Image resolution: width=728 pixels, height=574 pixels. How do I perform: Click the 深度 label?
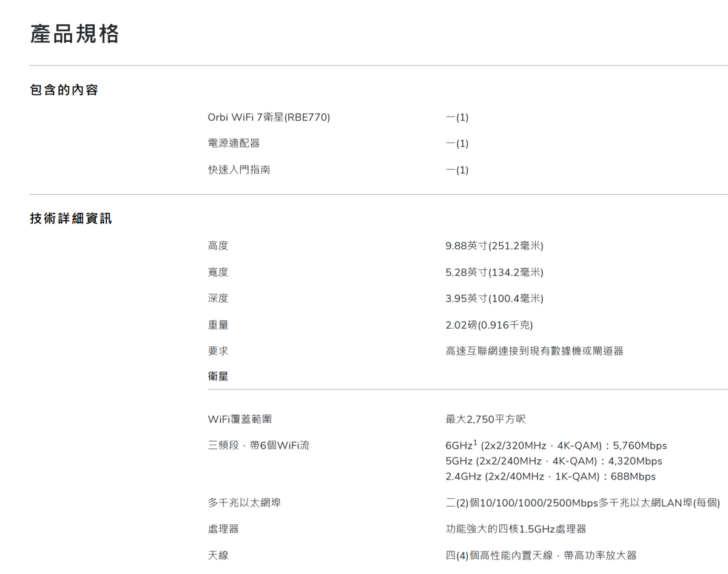pyautogui.click(x=218, y=299)
